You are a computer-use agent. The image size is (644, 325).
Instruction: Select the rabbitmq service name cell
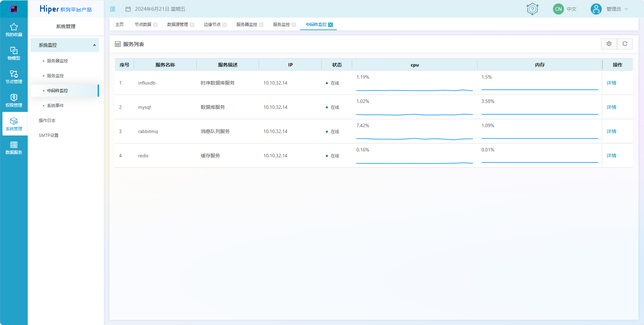[x=148, y=131]
